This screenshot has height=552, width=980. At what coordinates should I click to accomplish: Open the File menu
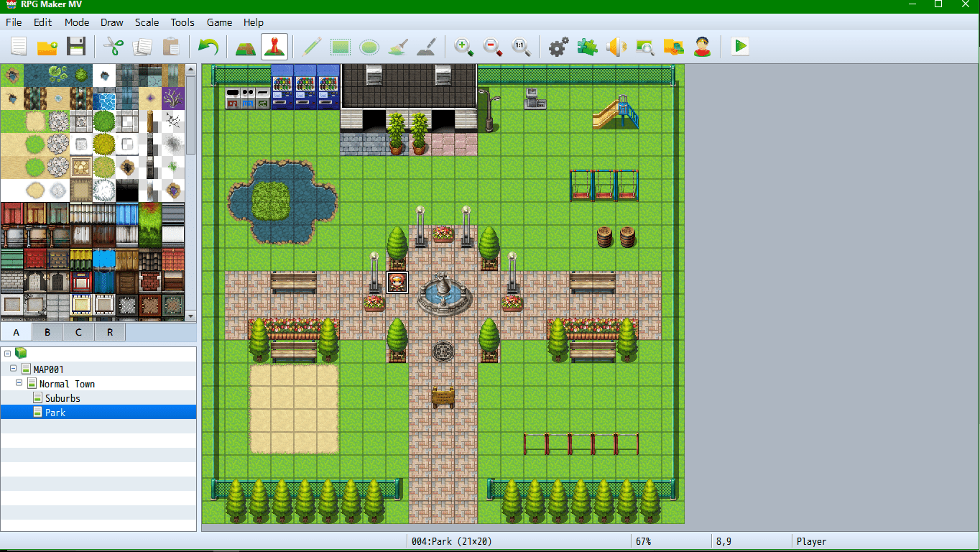click(x=14, y=22)
